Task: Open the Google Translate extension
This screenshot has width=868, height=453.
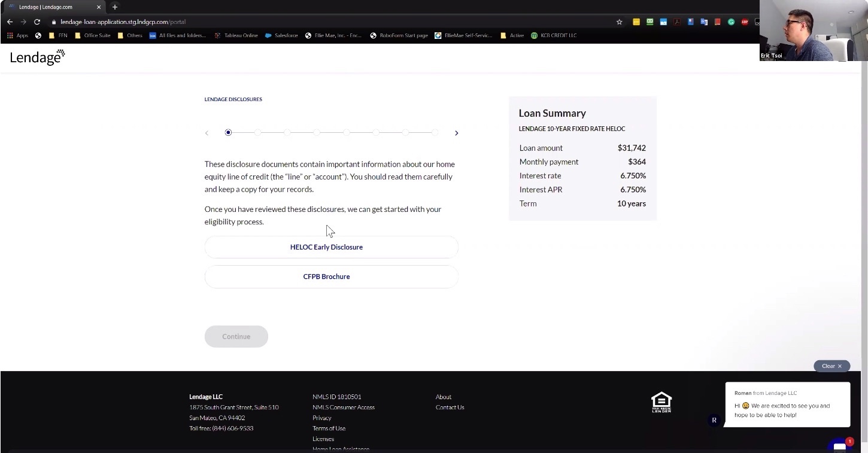Action: [704, 22]
